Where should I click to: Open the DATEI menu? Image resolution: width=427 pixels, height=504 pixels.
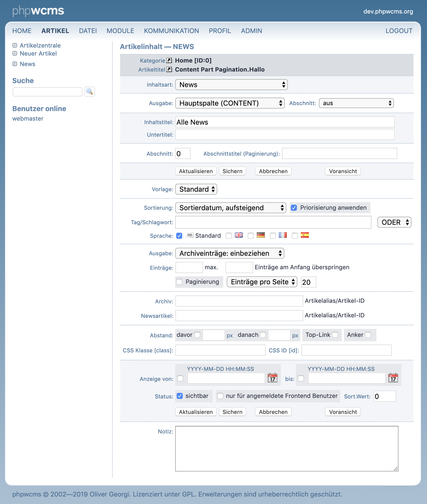coord(88,31)
